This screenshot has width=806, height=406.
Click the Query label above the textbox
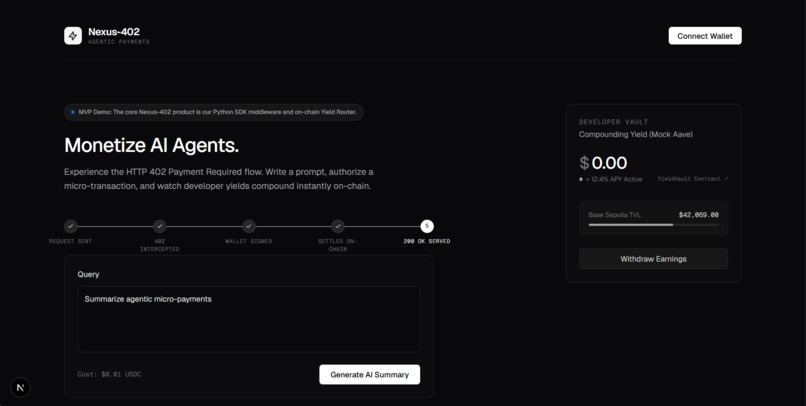pyautogui.click(x=88, y=274)
